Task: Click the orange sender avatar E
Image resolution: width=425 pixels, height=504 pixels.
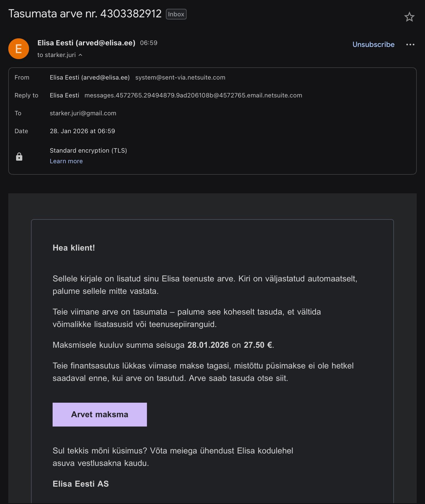Action: pyautogui.click(x=19, y=49)
